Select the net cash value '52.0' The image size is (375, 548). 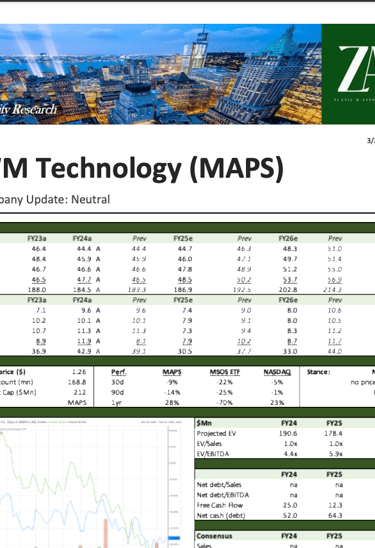point(290,515)
